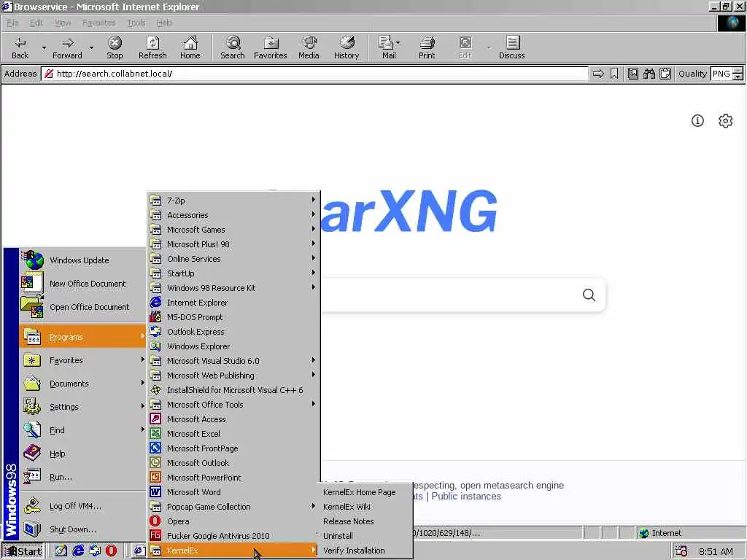747x560 pixels.
Task: Open Windows Explorer from Programs
Action: tap(233, 346)
